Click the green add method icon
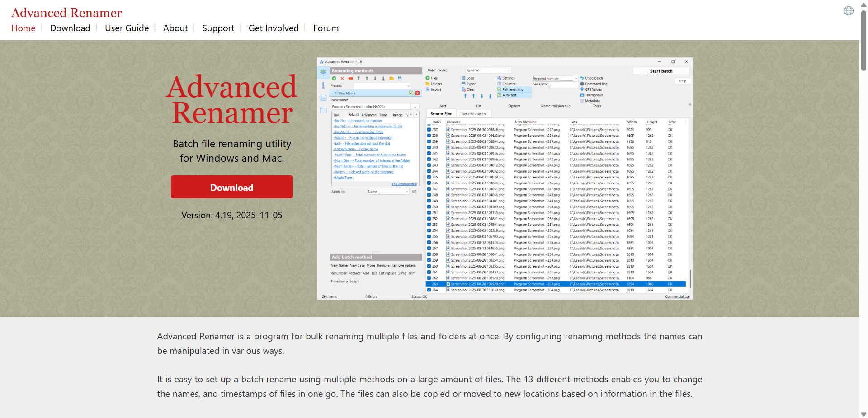The width and height of the screenshot is (868, 418). coord(334,79)
